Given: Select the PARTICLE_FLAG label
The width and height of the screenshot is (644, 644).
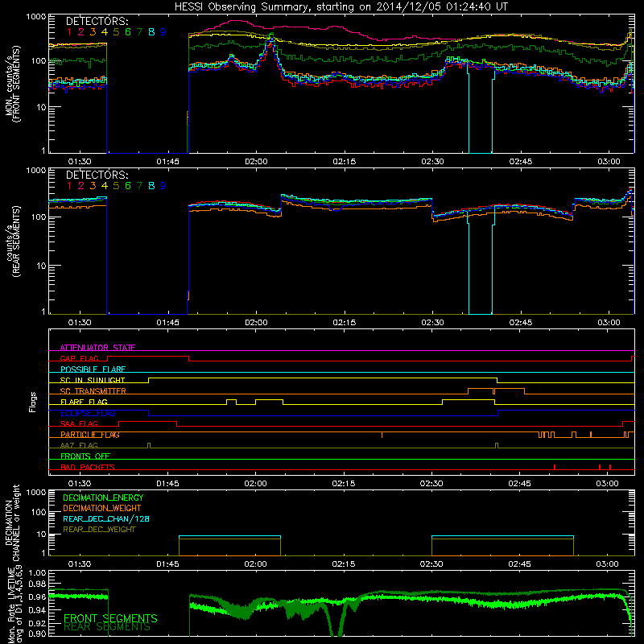Looking at the screenshot, I should click(x=90, y=434).
